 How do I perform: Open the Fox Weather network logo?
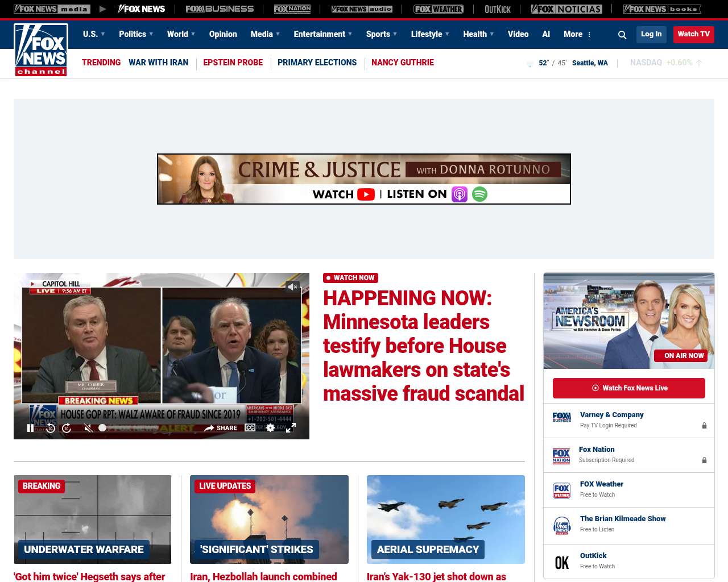tap(439, 9)
